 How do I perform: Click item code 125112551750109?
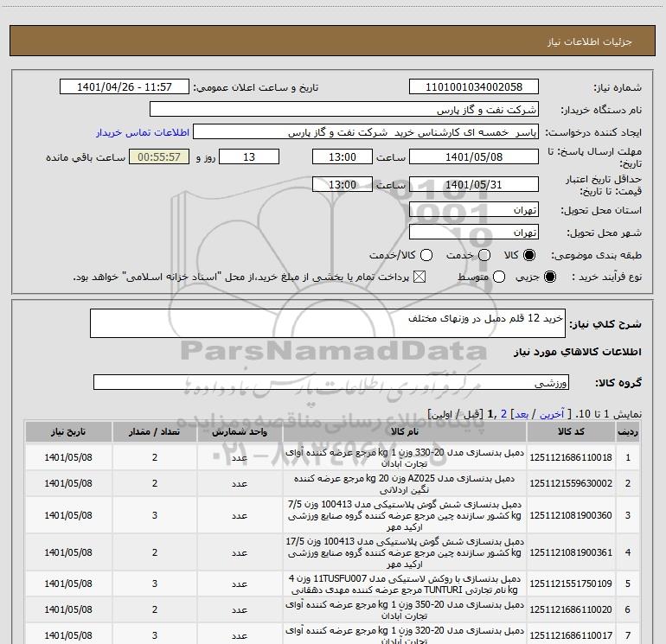point(571,583)
